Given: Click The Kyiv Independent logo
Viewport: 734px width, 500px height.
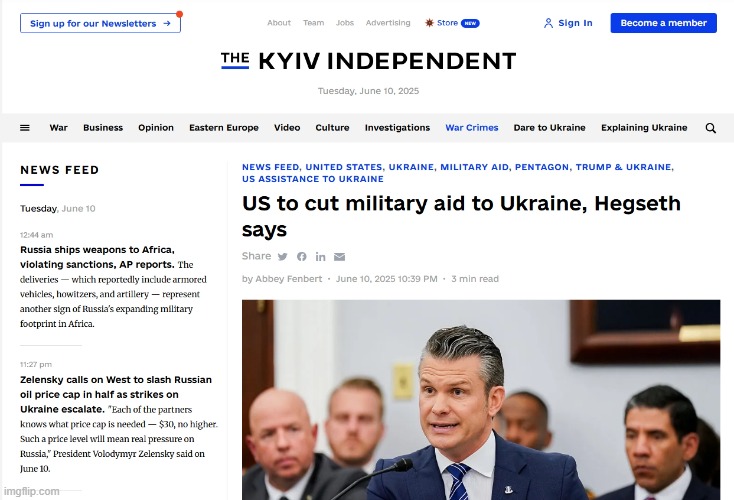Looking at the screenshot, I should point(368,61).
